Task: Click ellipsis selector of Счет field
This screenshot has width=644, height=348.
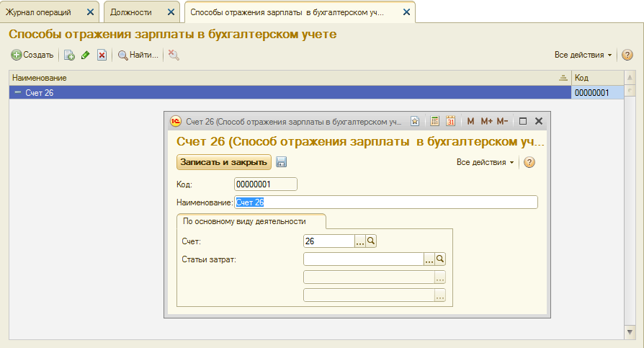Action: 360,242
